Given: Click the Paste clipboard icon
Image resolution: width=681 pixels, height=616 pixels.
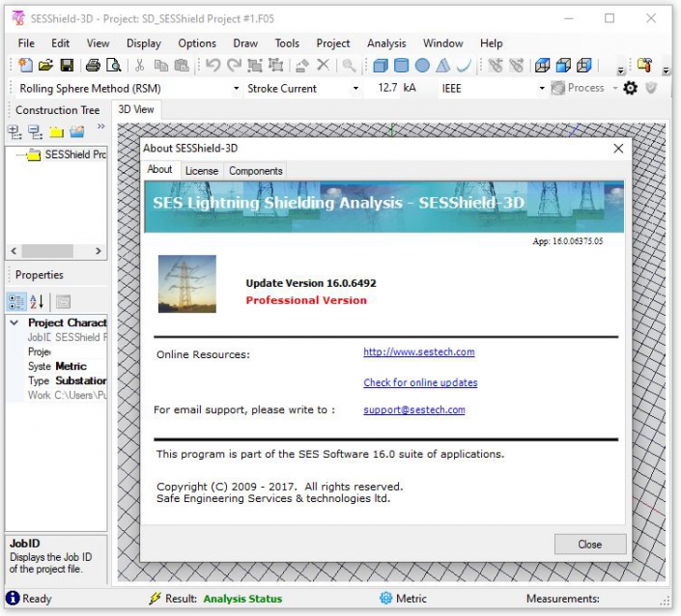Looking at the screenshot, I should click(x=182, y=65).
